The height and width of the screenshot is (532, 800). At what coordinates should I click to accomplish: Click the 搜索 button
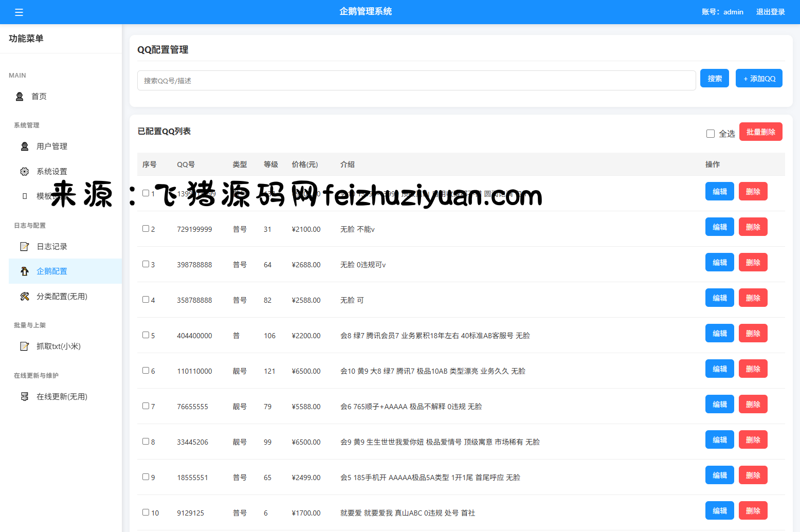point(714,79)
